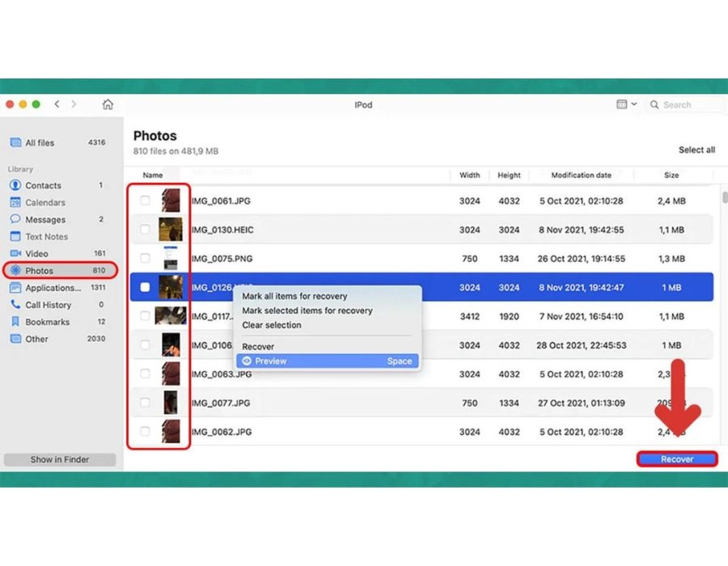Sort by Name column header

pyautogui.click(x=153, y=175)
